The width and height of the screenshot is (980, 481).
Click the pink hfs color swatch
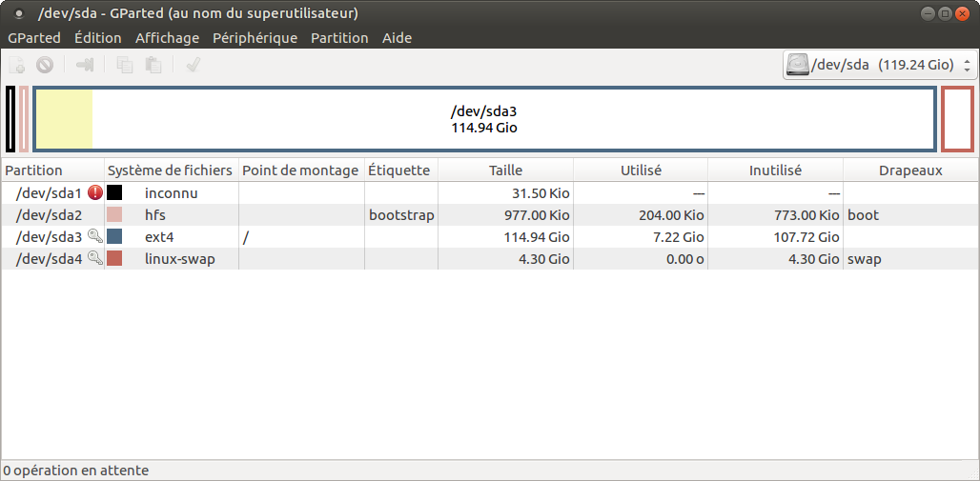(114, 215)
